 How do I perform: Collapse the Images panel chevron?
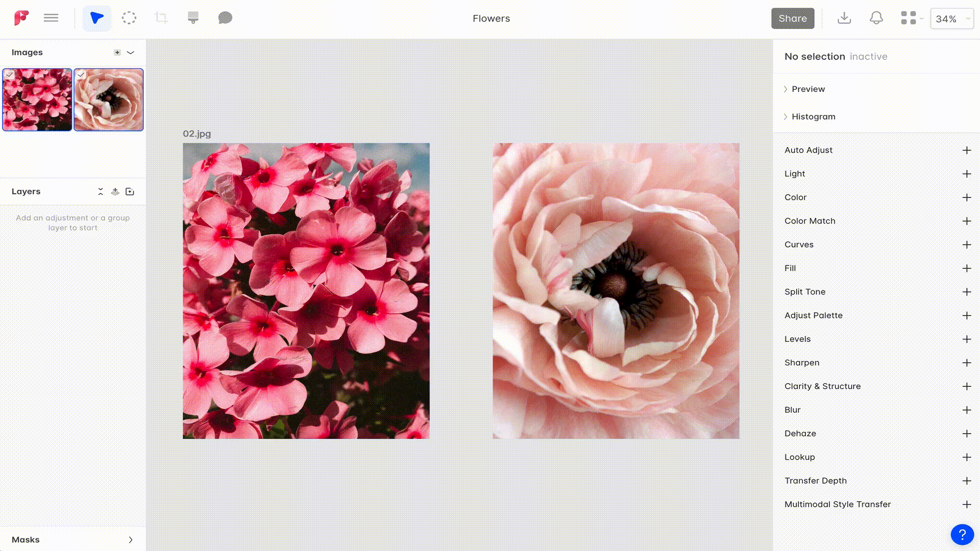131,53
